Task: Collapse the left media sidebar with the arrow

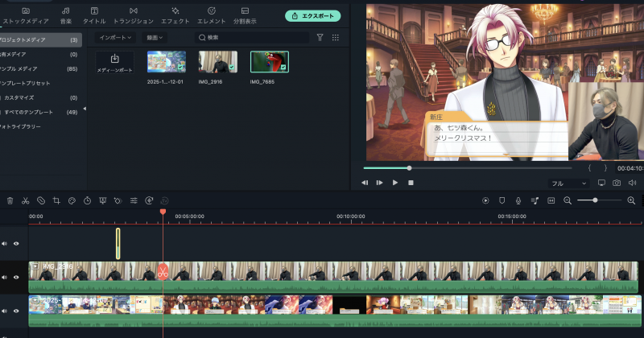Action: click(85, 109)
